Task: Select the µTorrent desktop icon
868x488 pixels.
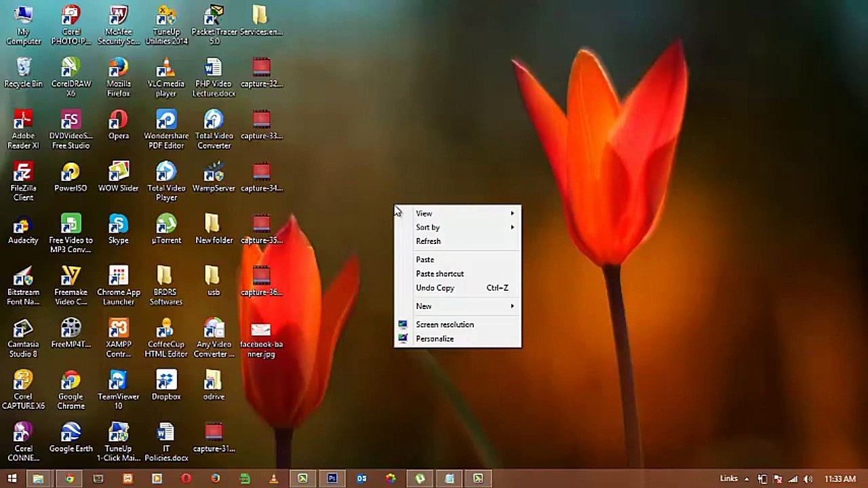Action: 166,228
